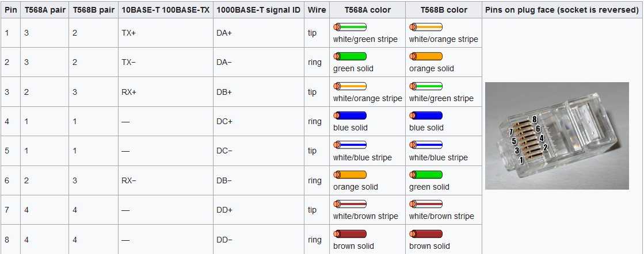This screenshot has height=254, width=644.
Task: Click the 'Pins on plug face' header
Action: point(562,10)
